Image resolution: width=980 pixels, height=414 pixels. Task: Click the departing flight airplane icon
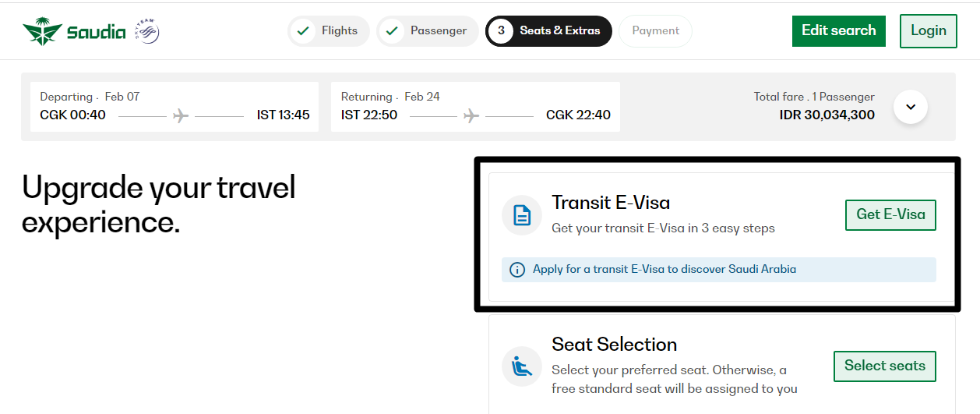pyautogui.click(x=182, y=115)
